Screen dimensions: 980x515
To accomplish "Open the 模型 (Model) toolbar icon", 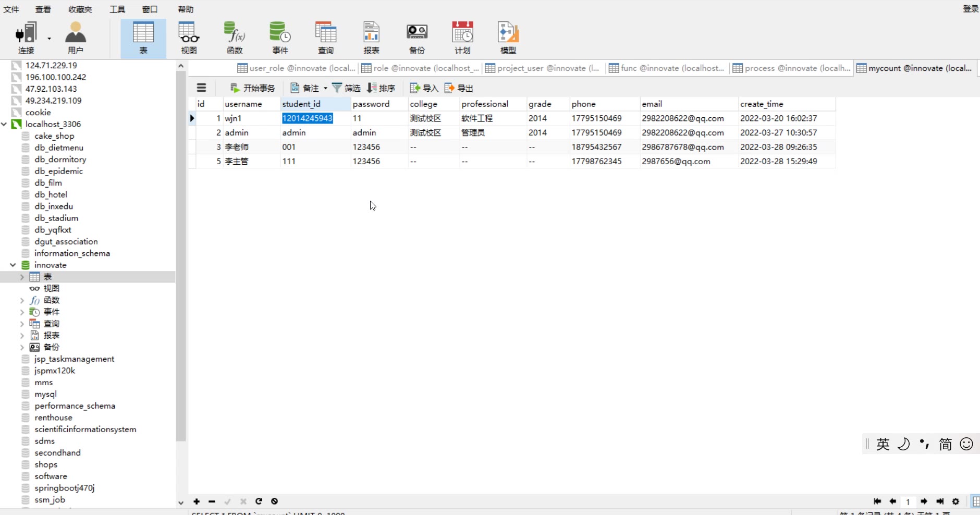I will [x=508, y=38].
